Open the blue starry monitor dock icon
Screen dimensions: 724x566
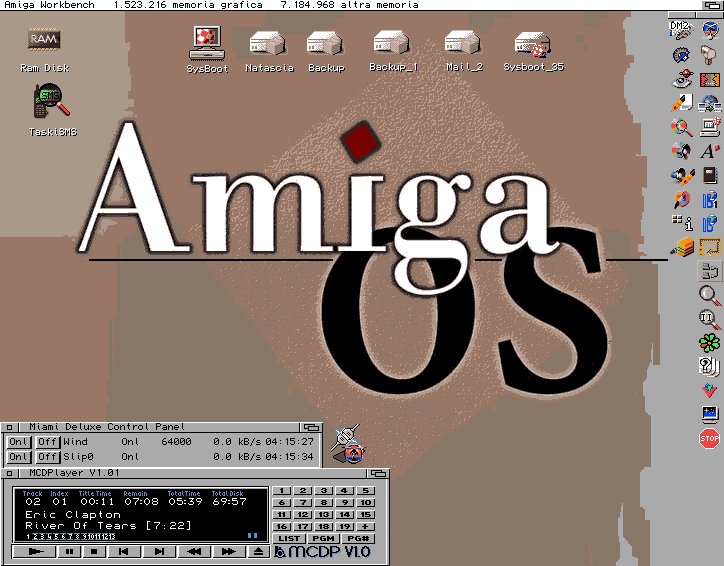(x=709, y=414)
